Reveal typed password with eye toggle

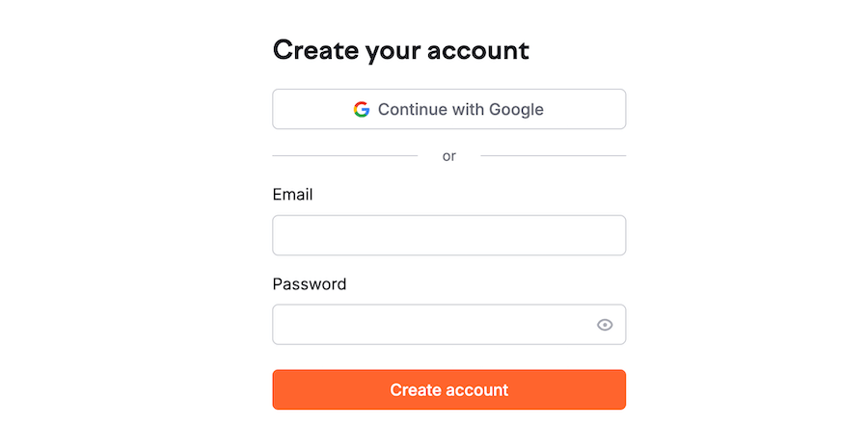605,325
